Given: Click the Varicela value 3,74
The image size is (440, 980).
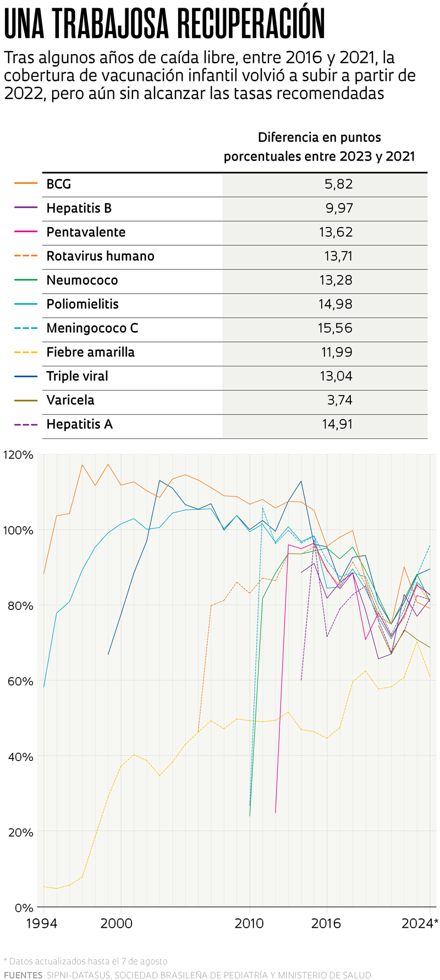Looking at the screenshot, I should tap(339, 400).
